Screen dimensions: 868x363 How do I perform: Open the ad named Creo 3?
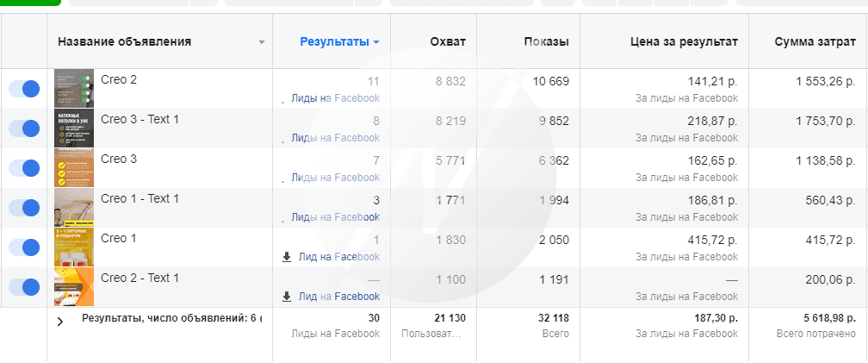119,159
